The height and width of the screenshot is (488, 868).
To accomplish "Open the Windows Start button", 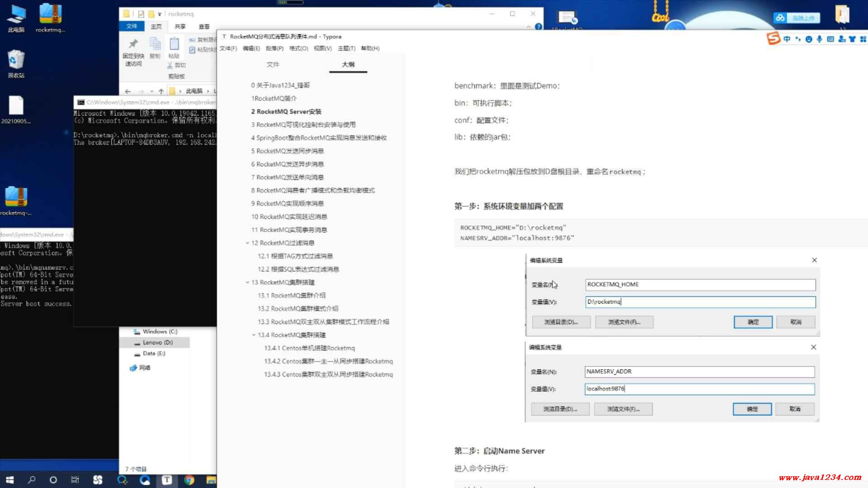I will coord(10,480).
